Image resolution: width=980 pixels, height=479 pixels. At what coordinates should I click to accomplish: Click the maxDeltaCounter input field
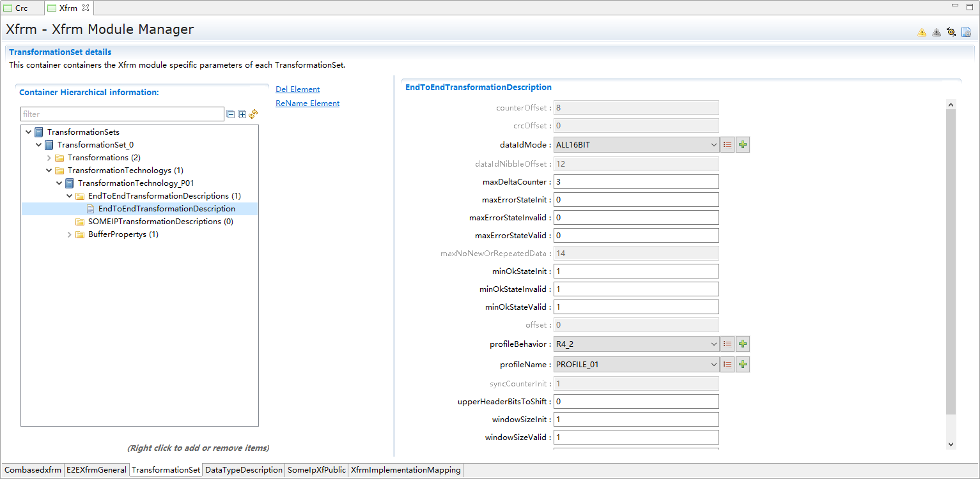(x=636, y=182)
